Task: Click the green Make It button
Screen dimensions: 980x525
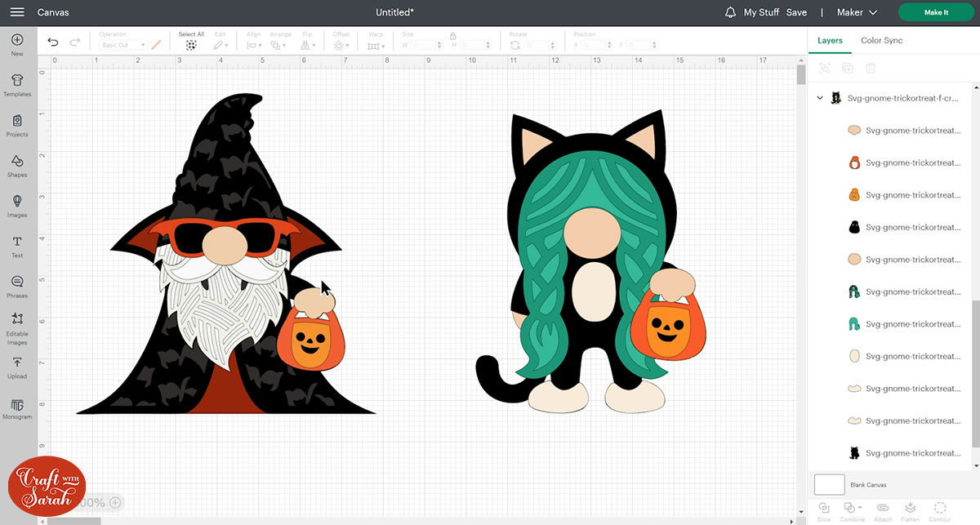Action: pos(935,12)
